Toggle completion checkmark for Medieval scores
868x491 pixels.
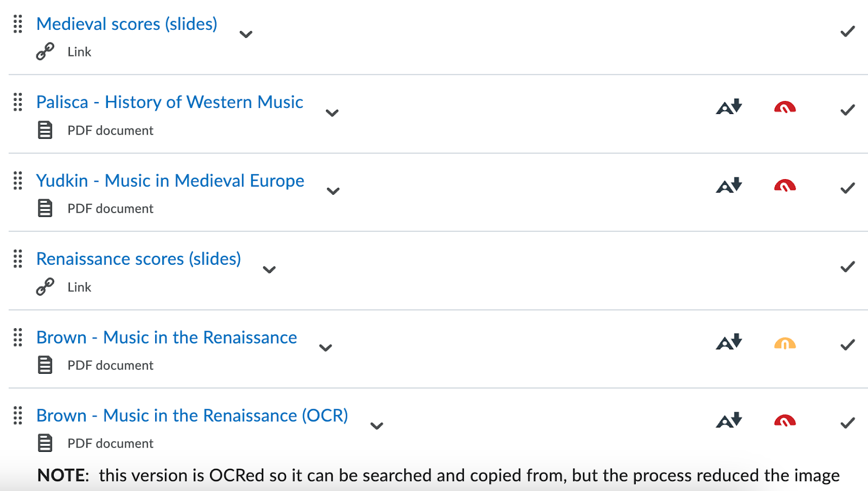(847, 31)
